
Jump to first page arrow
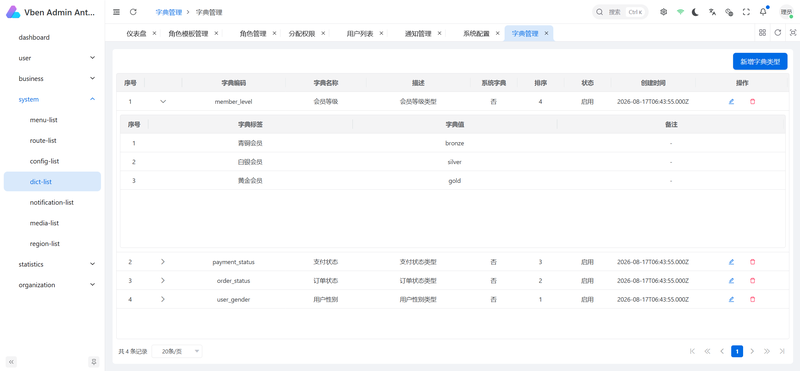coord(692,351)
